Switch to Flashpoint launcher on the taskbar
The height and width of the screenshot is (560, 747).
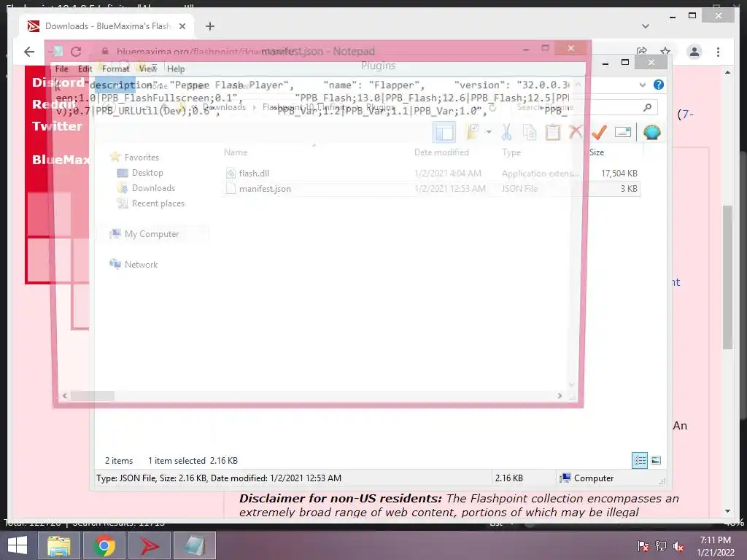pos(149,545)
